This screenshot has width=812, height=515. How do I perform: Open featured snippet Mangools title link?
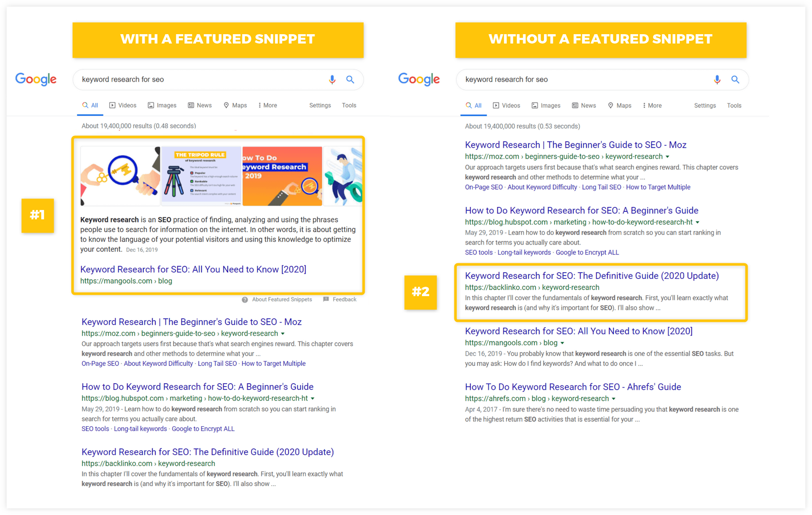193,269
